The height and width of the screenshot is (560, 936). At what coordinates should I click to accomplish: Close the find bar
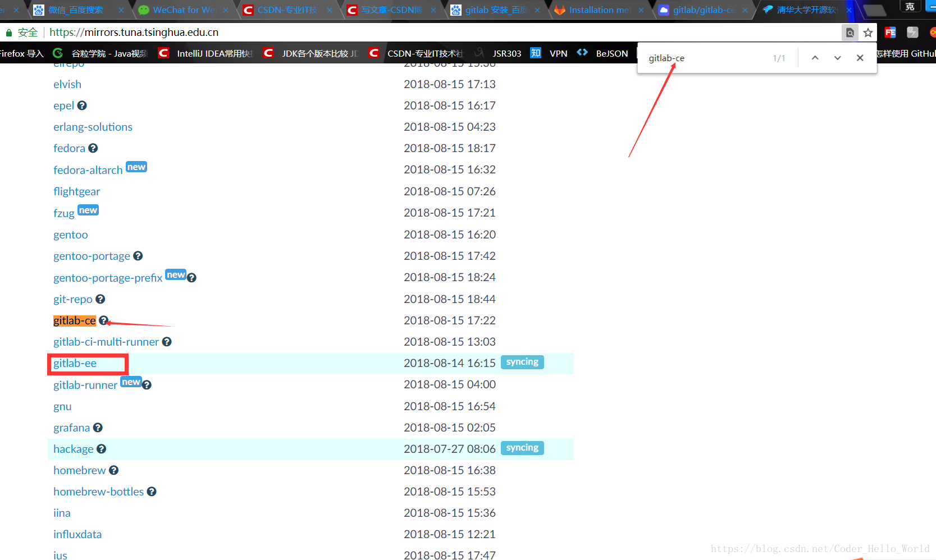[x=860, y=58]
